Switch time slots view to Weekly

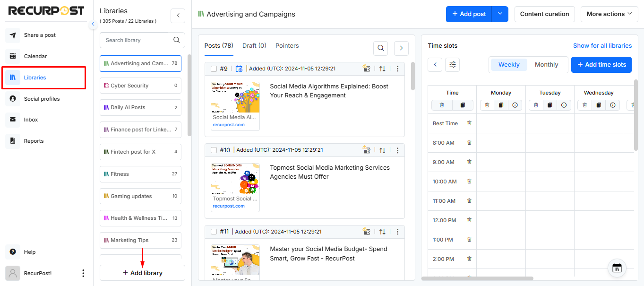click(509, 65)
